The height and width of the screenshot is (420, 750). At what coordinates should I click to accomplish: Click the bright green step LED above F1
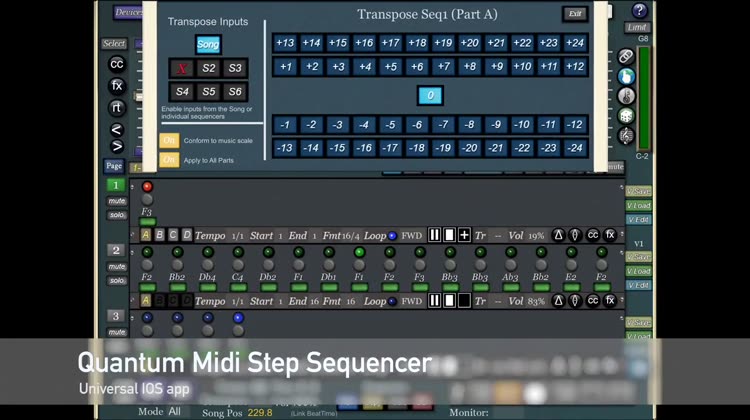(359, 252)
